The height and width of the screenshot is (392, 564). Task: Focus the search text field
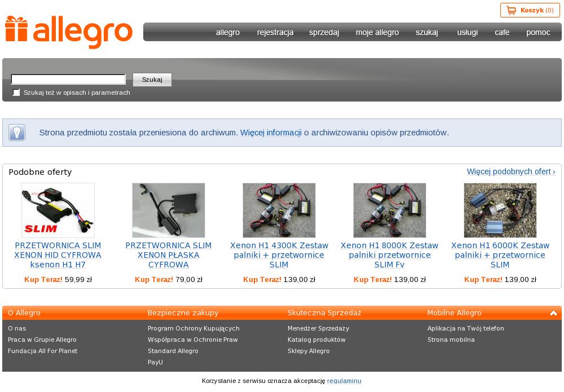pos(68,79)
